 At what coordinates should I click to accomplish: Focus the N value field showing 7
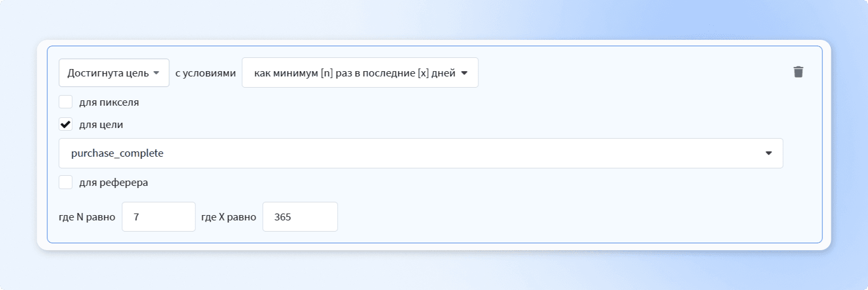pos(159,217)
